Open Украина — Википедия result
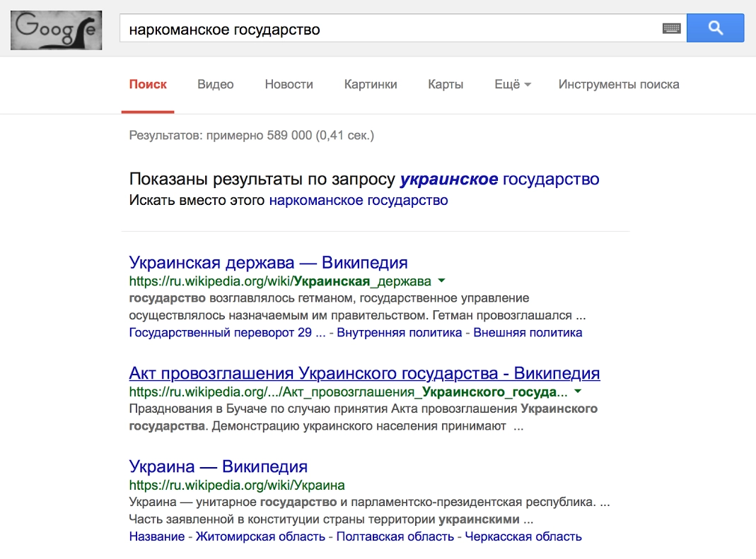This screenshot has height=559, width=756. [218, 466]
